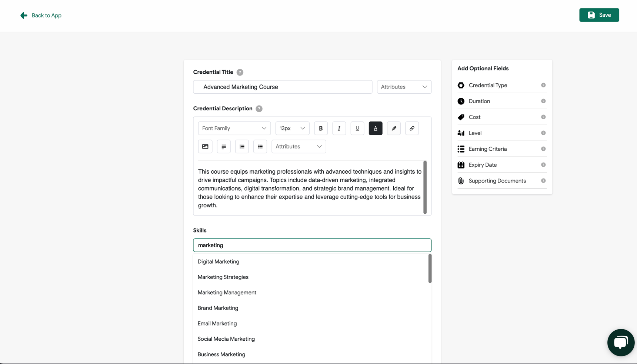Save the credential
The image size is (637, 364).
599,15
